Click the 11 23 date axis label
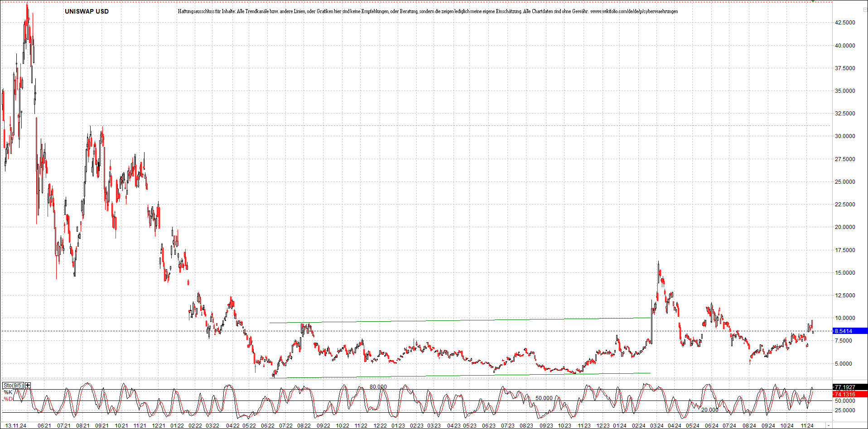868x429 pixels. point(584,426)
